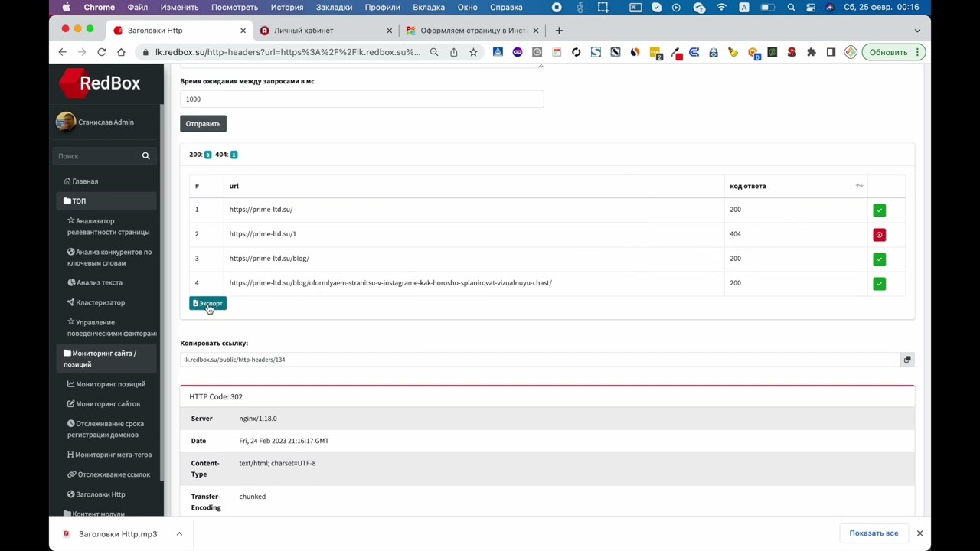Open the RedBox logo home
Viewport: 980px width, 551px height.
(x=100, y=83)
